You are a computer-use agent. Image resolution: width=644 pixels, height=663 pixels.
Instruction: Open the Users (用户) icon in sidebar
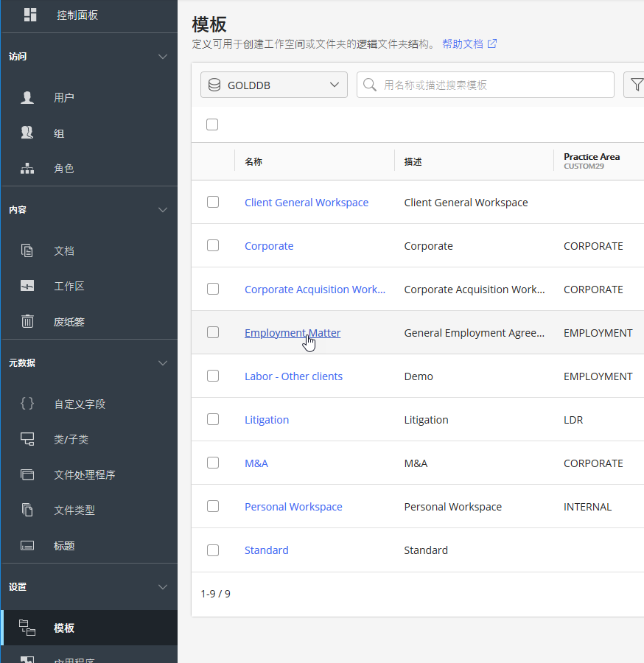[27, 97]
